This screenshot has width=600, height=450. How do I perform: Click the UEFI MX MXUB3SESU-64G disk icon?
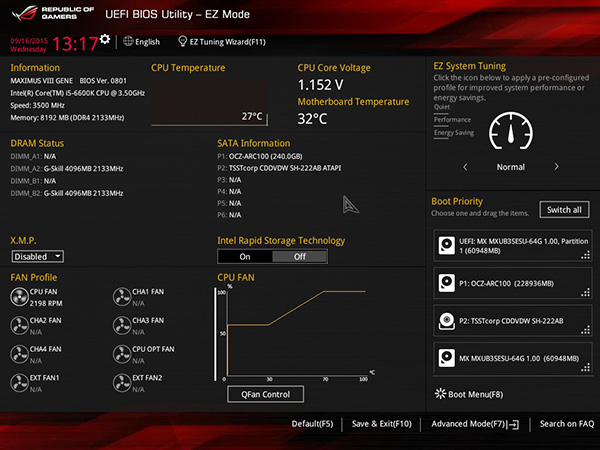tap(447, 245)
